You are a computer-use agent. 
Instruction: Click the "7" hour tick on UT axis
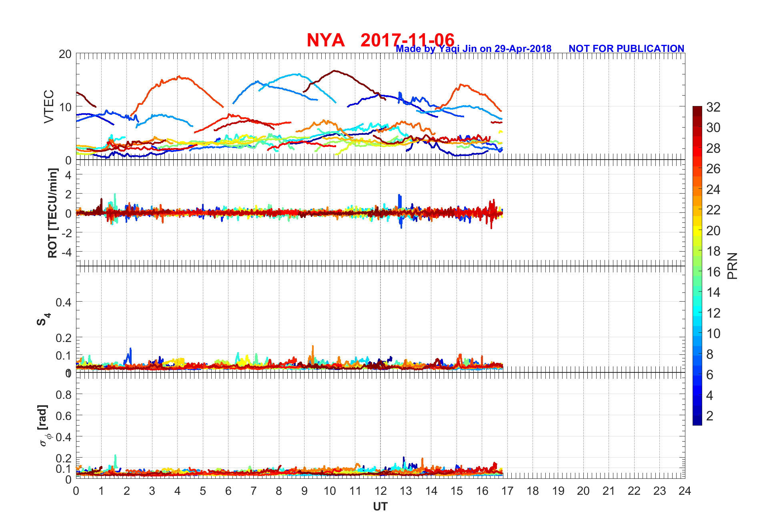(x=254, y=491)
